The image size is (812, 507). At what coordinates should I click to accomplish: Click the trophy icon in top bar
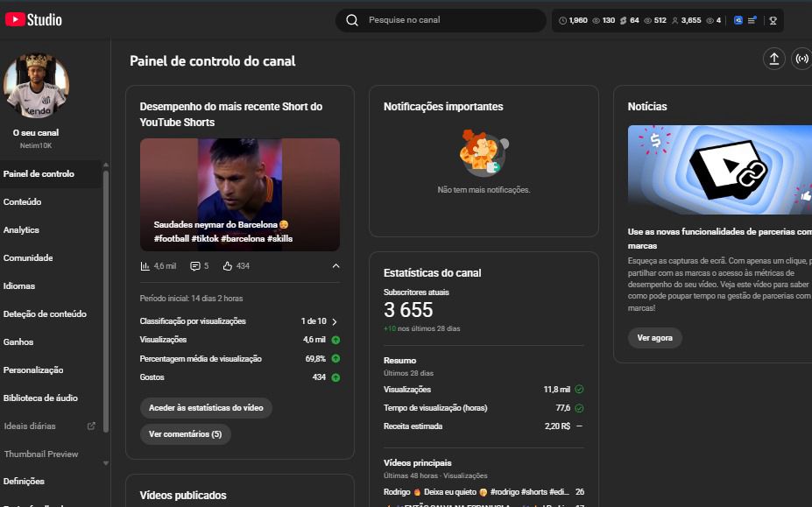(772, 20)
